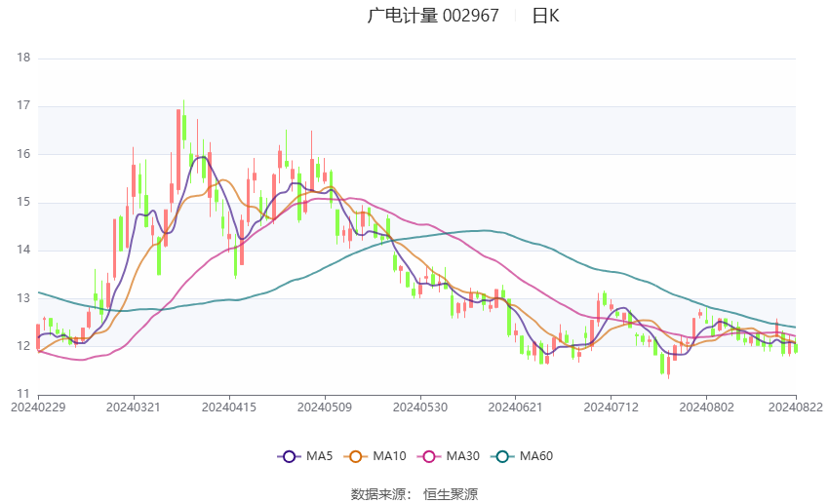Click the y-axis value 11
The width and height of the screenshot is (829, 504).
pyautogui.click(x=23, y=394)
